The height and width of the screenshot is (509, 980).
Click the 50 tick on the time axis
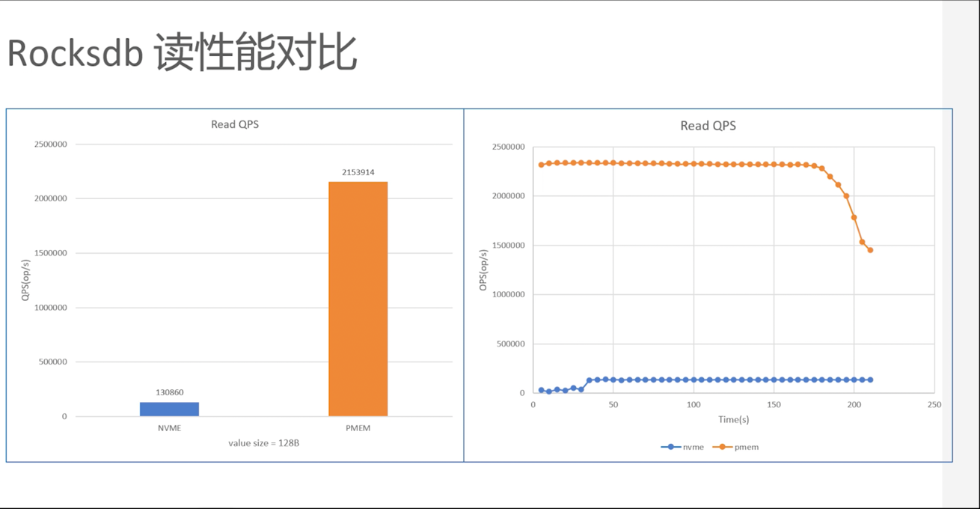point(613,404)
